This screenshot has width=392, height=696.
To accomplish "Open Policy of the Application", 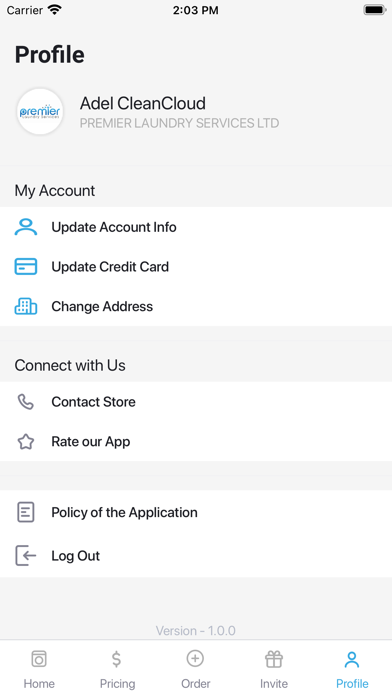I will 196,512.
